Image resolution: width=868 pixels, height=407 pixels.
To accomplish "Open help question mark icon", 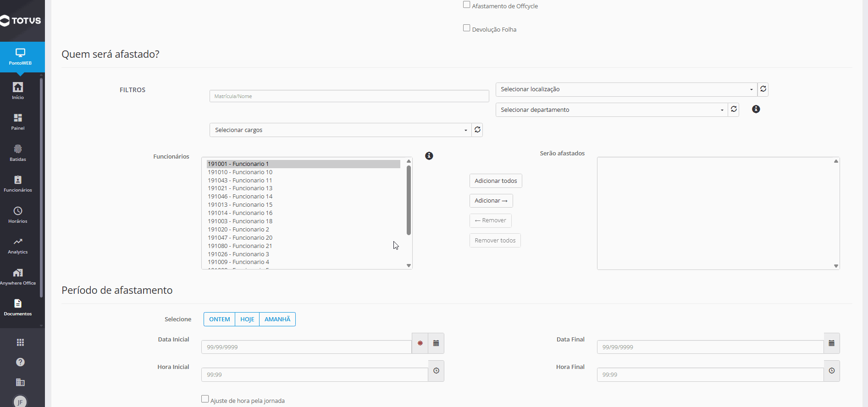I will pos(20,362).
